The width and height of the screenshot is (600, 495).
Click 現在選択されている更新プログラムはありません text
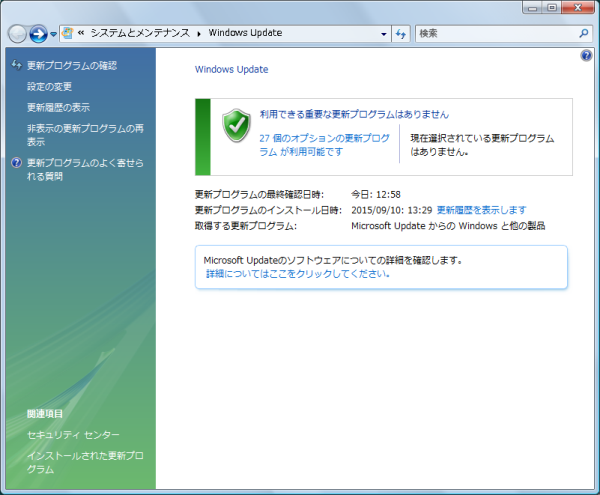coord(482,145)
